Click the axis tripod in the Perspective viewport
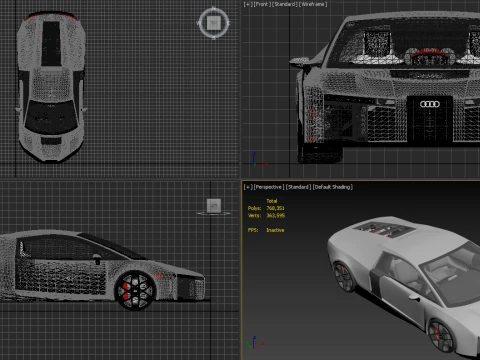Viewport: 480px width, 360px height. pyautogui.click(x=254, y=343)
